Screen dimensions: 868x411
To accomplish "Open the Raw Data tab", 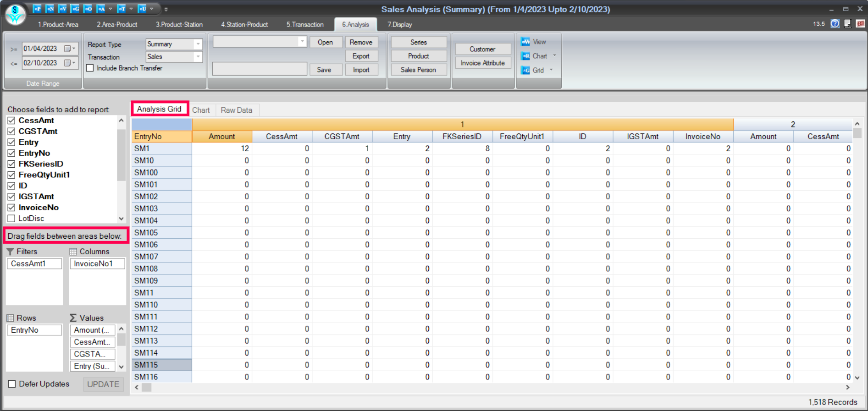I will point(237,110).
